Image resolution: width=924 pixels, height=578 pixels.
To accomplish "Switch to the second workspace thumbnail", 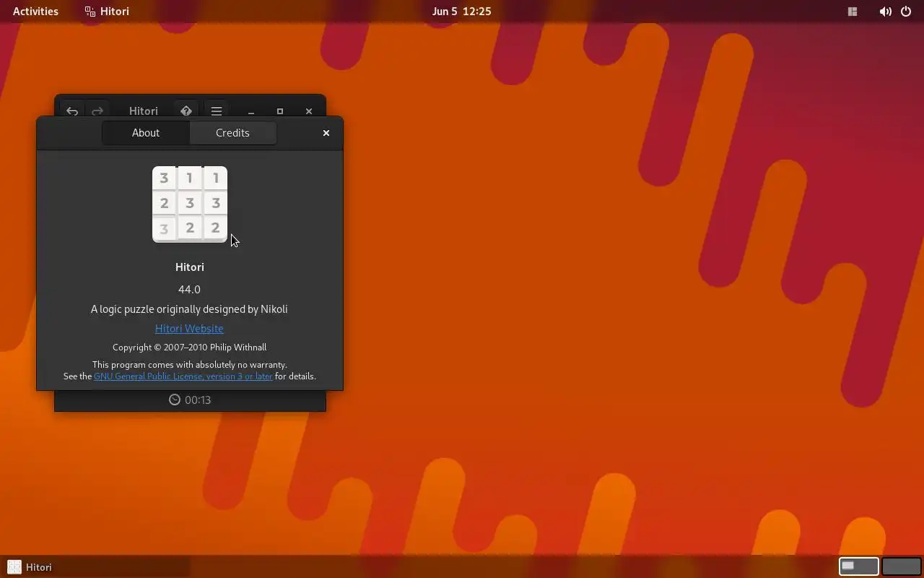I will [x=901, y=566].
